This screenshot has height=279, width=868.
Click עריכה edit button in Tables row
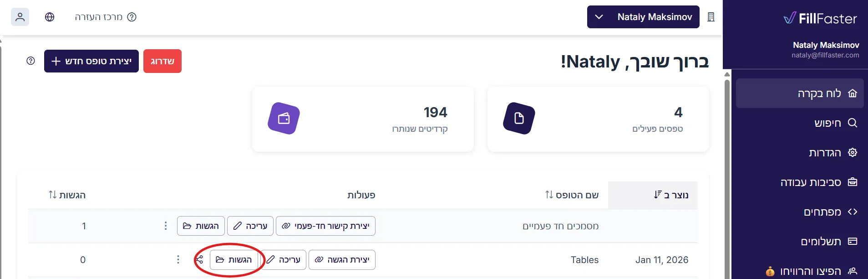click(x=283, y=260)
